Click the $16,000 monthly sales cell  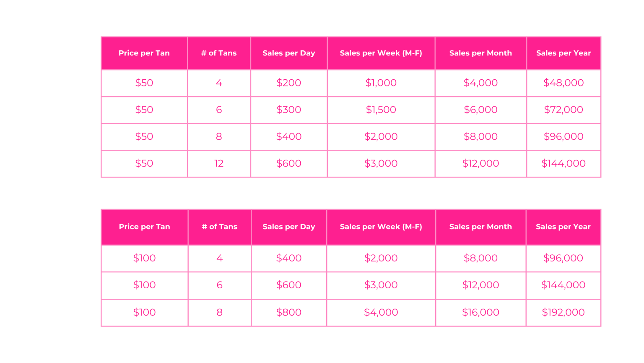(480, 313)
